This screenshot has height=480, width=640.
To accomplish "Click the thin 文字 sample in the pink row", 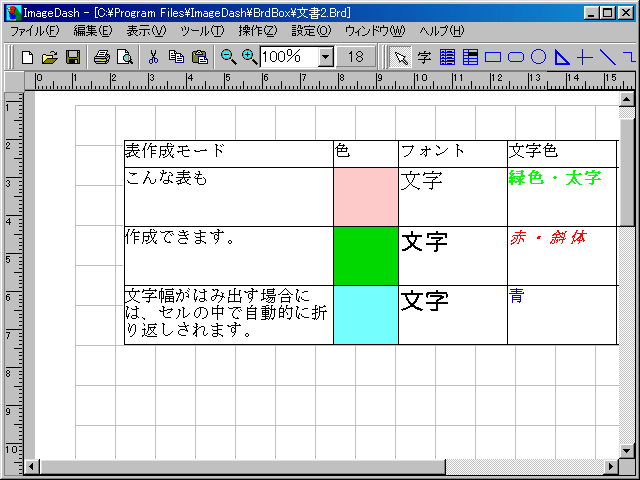I will click(x=422, y=181).
